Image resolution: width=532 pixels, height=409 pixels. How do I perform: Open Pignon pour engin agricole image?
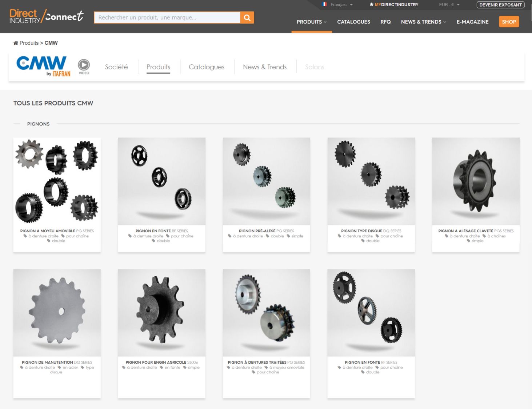tap(162, 313)
